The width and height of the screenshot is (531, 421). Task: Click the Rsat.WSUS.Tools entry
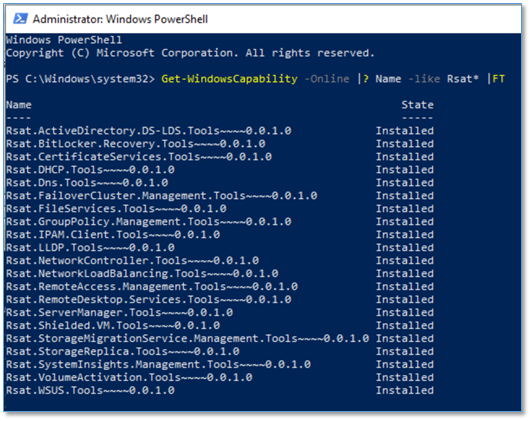pos(90,390)
